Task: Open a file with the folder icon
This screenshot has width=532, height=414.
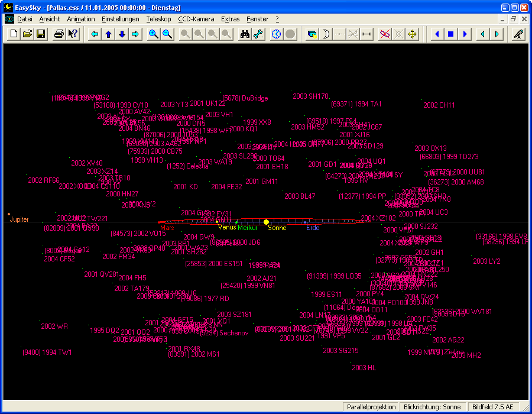Action: click(x=27, y=34)
